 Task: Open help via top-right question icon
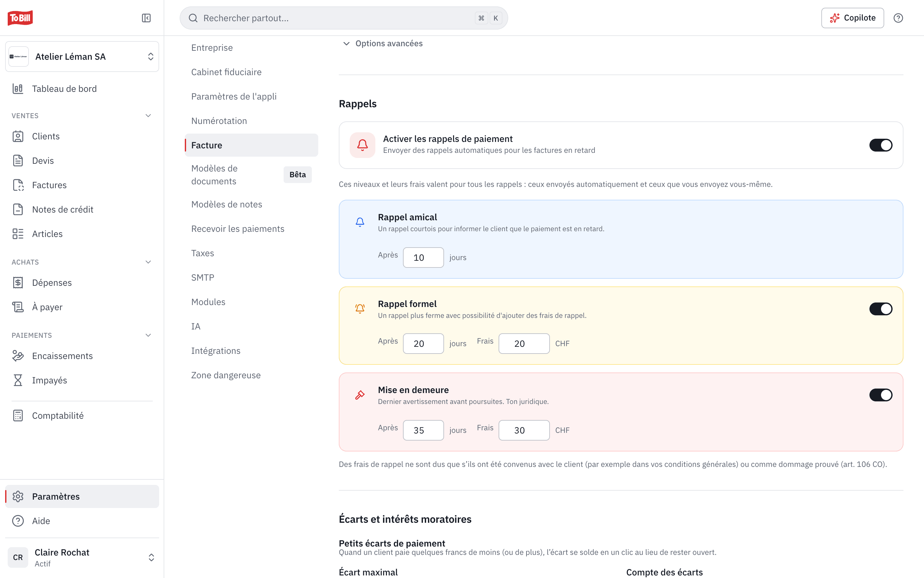pos(898,18)
